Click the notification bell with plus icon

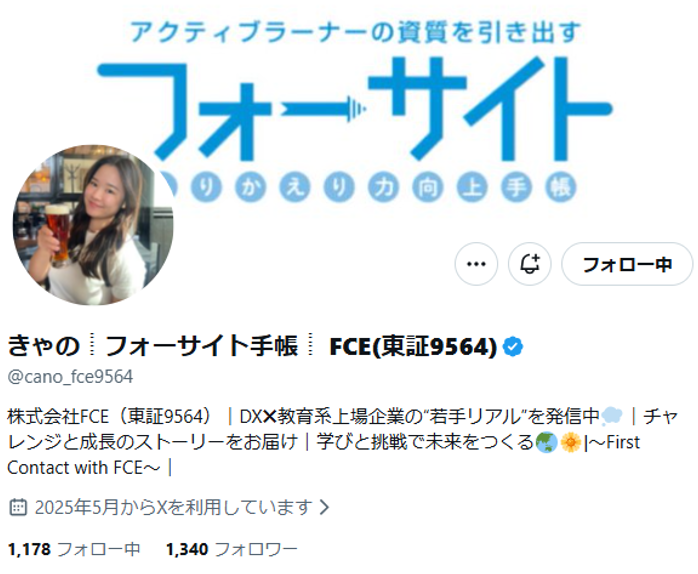(529, 264)
